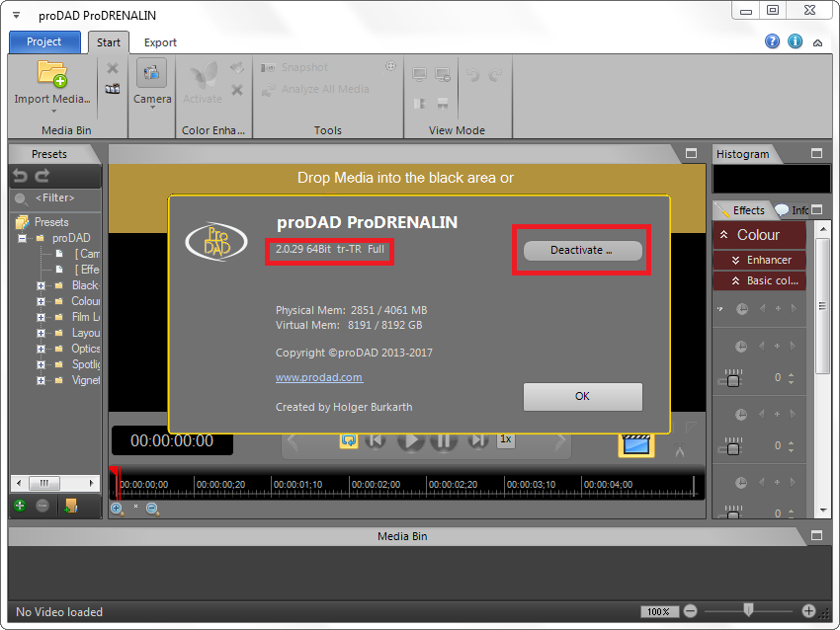This screenshot has height=630, width=840.
Task: Click the clapperboard export icon
Action: (x=636, y=445)
